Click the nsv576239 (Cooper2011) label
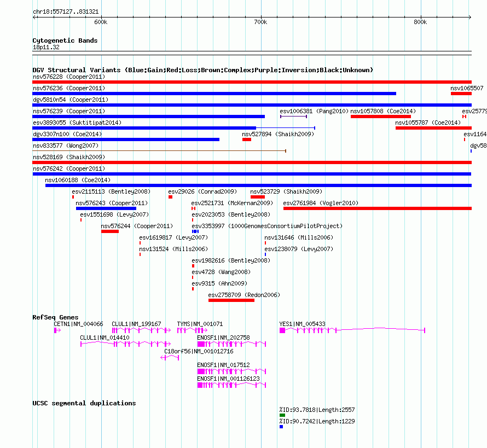 tap(69, 111)
